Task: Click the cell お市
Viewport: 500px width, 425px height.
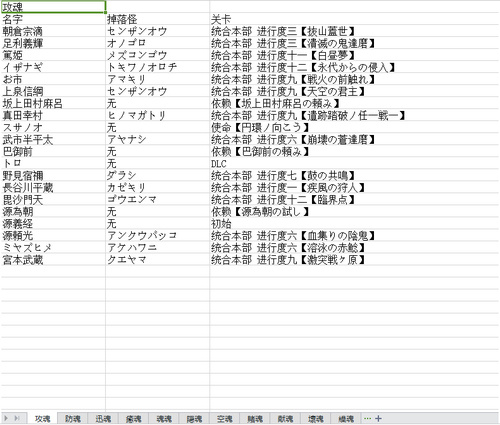Action: pyautogui.click(x=53, y=79)
